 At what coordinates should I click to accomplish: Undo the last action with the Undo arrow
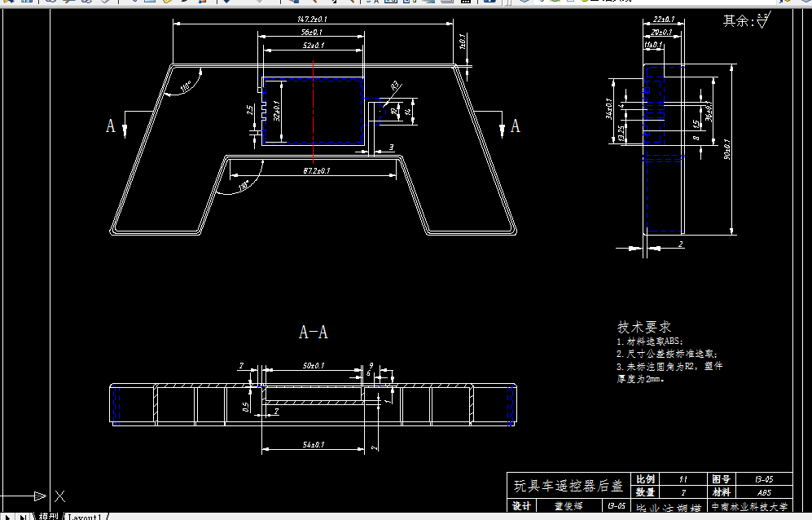226,3
